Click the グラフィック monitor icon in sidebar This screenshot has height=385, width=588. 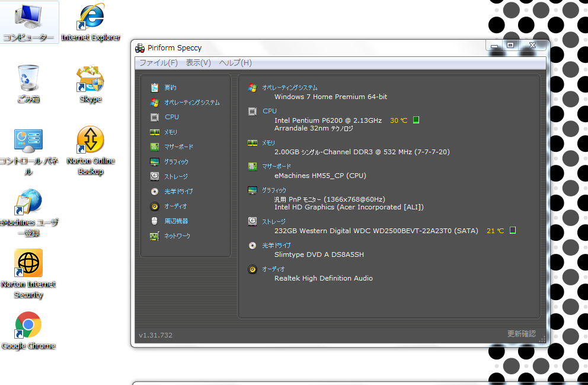click(x=155, y=162)
